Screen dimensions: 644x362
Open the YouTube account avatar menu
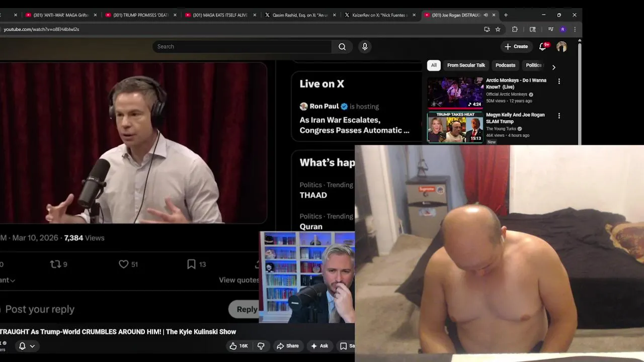(x=561, y=47)
